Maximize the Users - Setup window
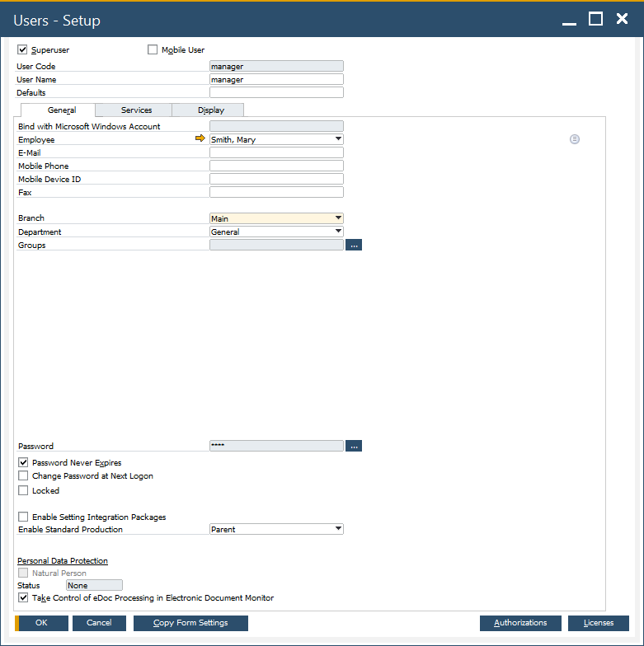 595,19
